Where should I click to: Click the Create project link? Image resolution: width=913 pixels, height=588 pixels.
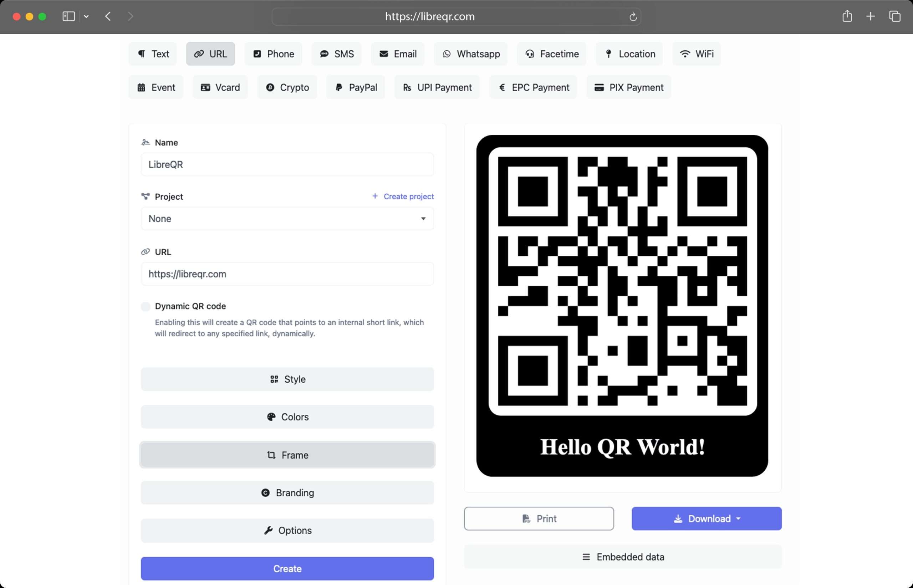point(403,196)
